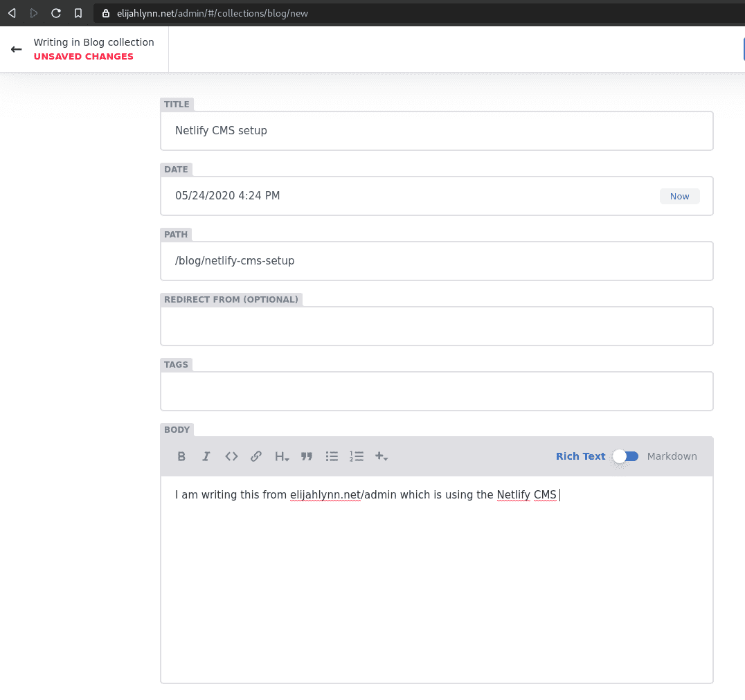Insert inline code with the code icon

pos(231,456)
